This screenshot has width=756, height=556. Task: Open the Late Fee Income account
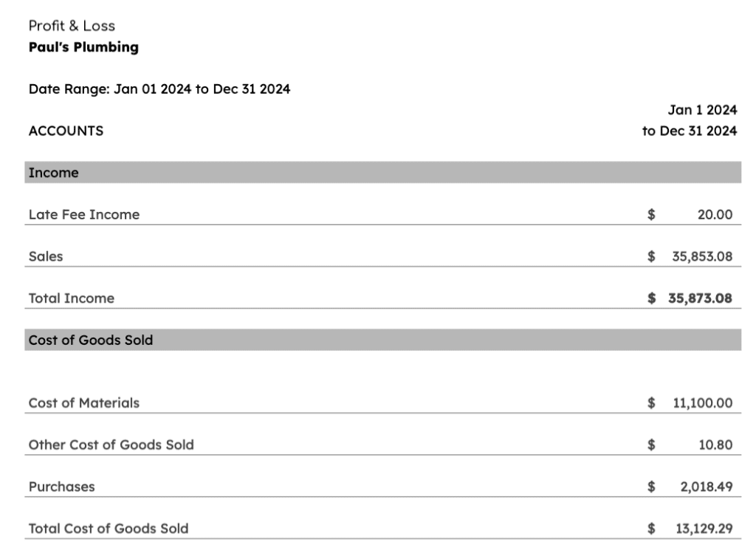click(x=84, y=215)
